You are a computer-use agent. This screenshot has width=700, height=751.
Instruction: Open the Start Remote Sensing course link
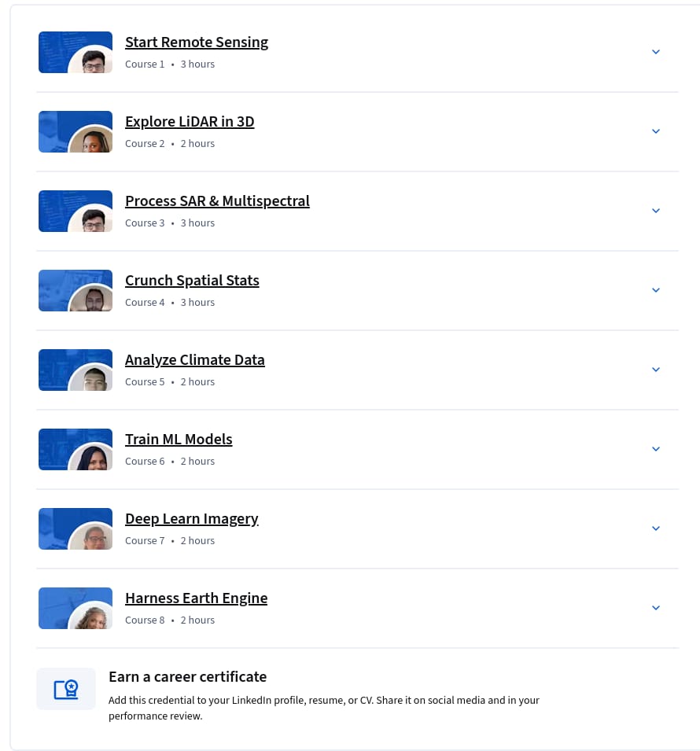pos(197,42)
